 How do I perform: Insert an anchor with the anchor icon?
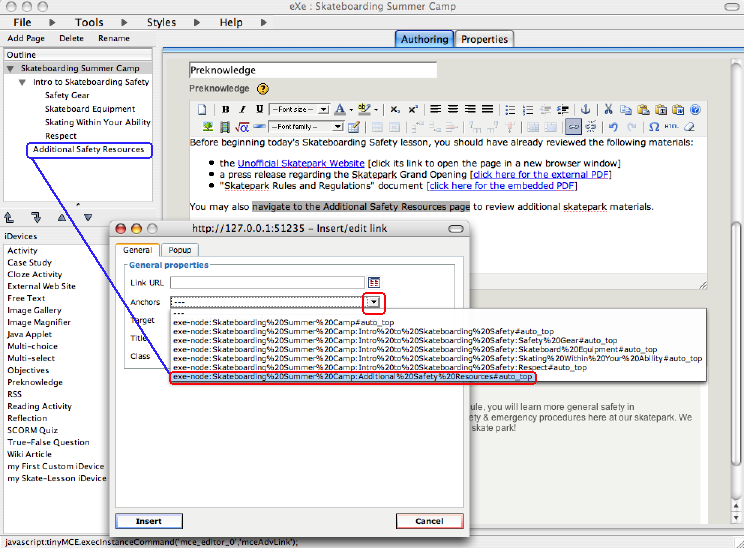click(x=586, y=110)
